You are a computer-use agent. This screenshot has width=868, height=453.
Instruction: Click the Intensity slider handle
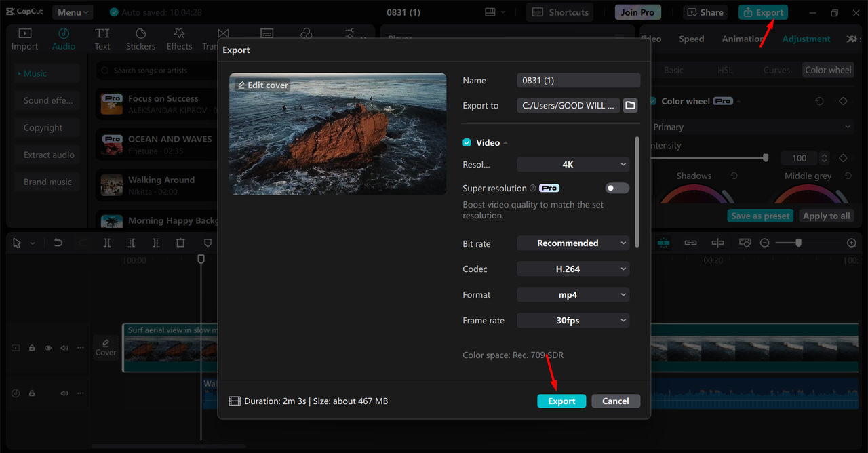(x=766, y=158)
